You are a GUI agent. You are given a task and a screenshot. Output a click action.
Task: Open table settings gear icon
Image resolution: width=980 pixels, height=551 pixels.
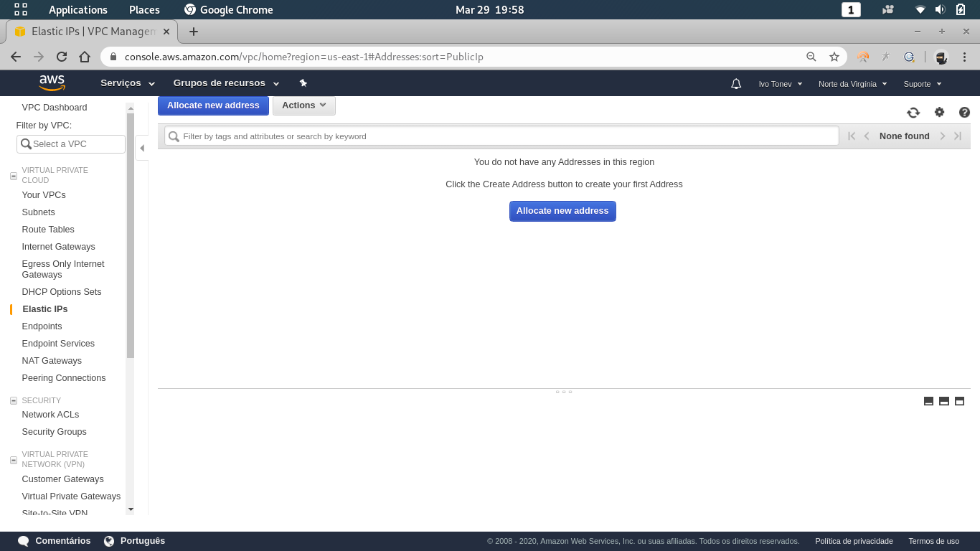[x=939, y=112]
